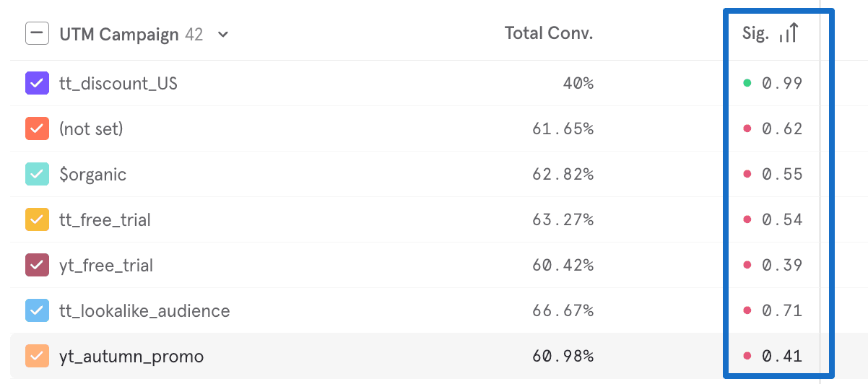Deselect all campaigns with header checkbox
Image resolution: width=868 pixels, height=384 pixels.
[37, 33]
